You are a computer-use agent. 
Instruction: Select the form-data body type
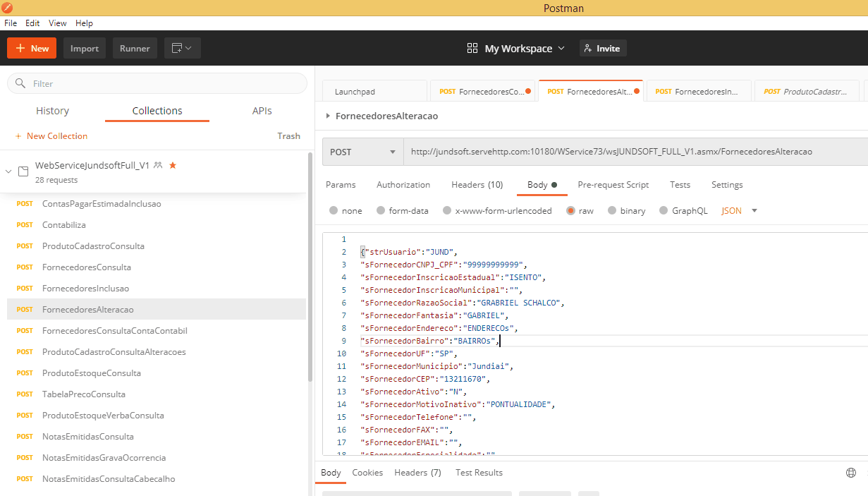point(381,210)
